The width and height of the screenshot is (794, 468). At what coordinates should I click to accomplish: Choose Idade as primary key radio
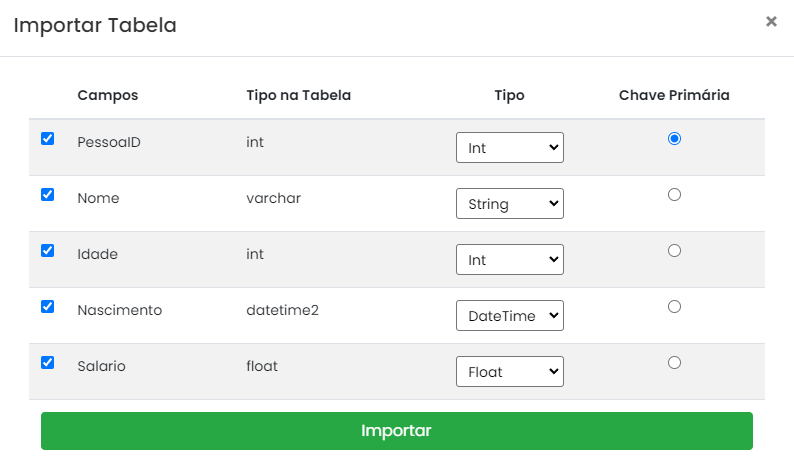[674, 251]
